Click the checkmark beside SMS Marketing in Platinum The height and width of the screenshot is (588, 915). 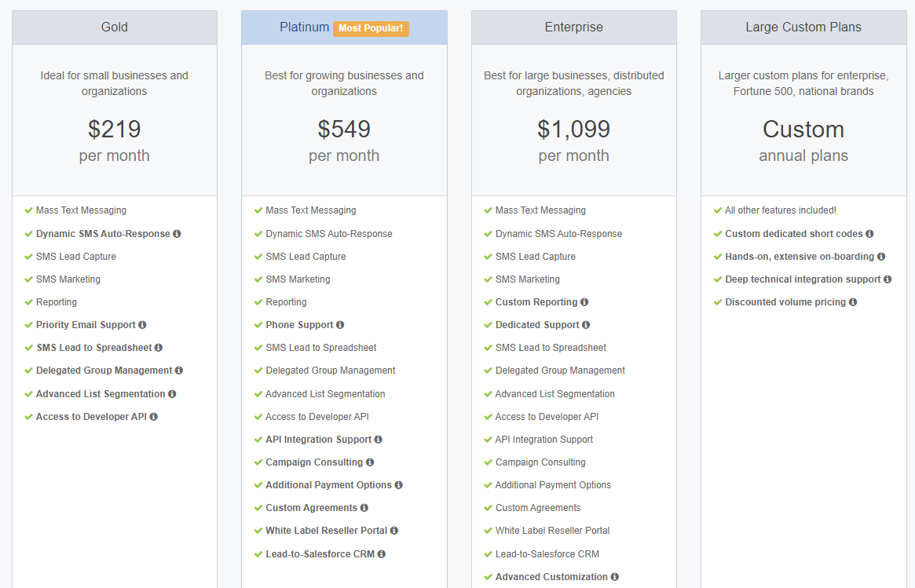click(x=258, y=279)
